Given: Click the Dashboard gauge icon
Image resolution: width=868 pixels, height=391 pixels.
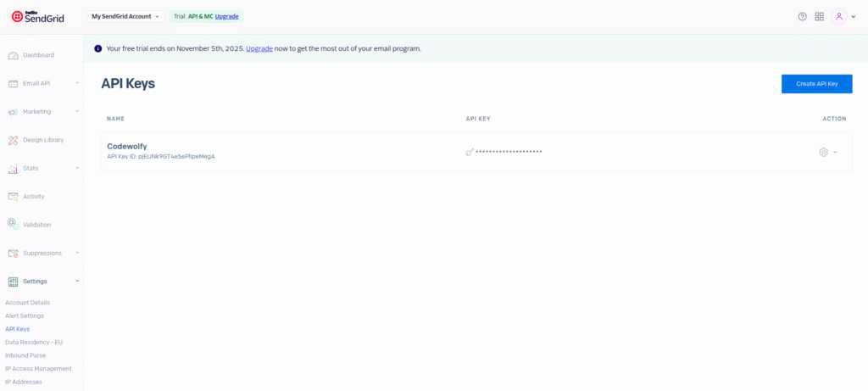Looking at the screenshot, I should 14,55.
